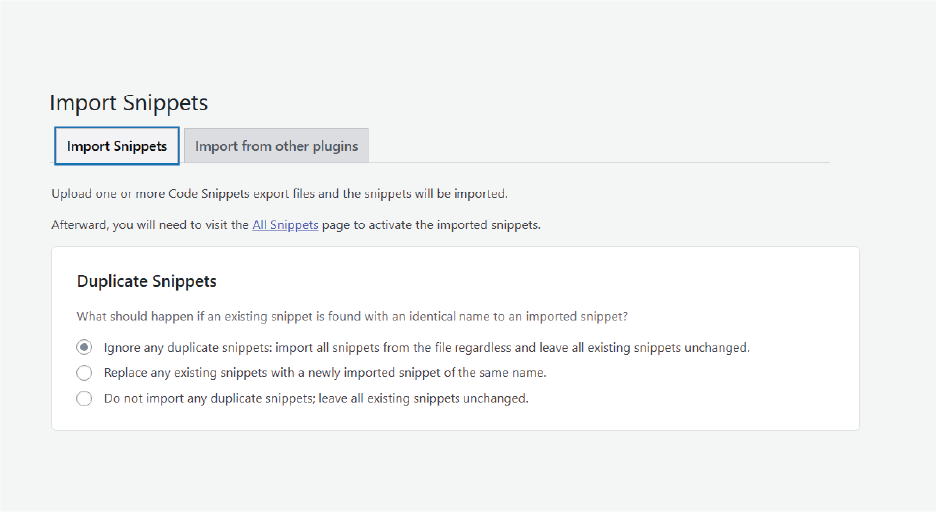Click the "Afterward, you will need to visit" text
This screenshot has height=512, width=936.
coord(150,225)
